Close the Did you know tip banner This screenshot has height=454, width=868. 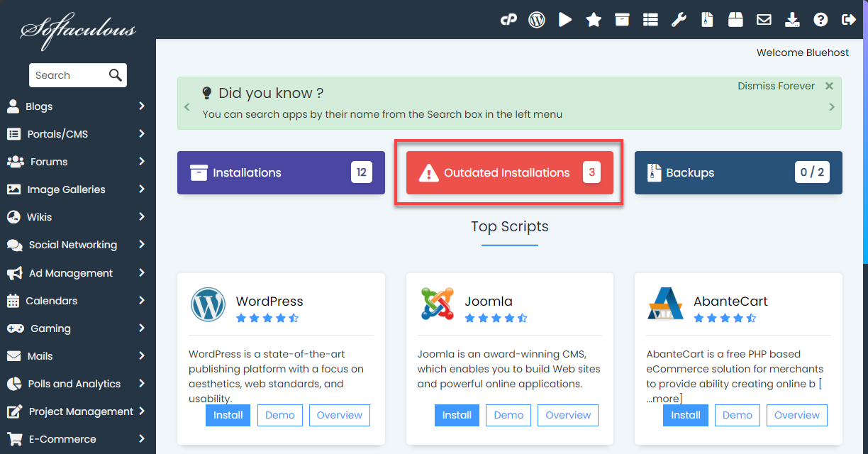829,86
